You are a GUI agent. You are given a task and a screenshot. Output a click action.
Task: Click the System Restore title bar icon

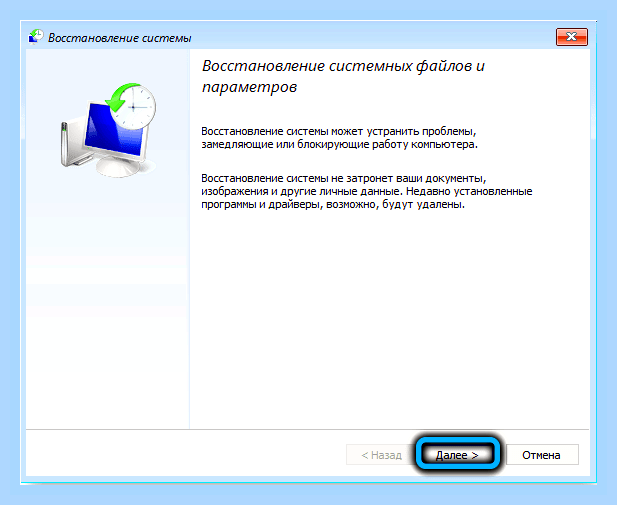point(36,37)
